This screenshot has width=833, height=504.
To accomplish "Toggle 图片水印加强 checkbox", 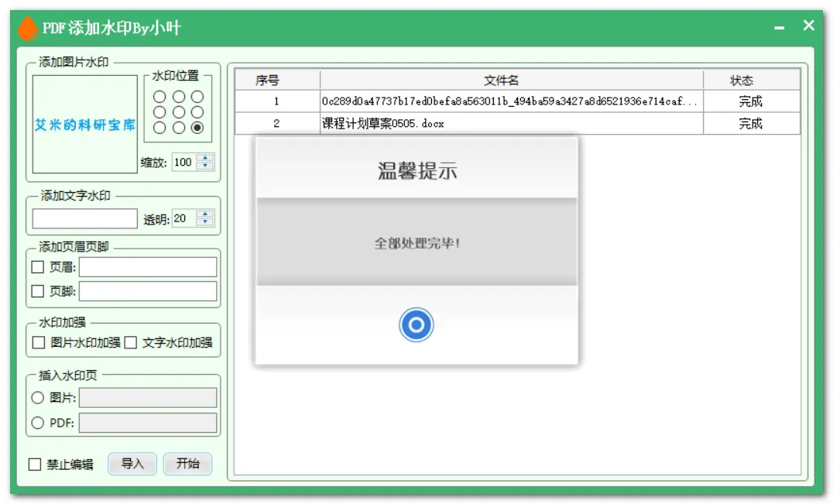I will click(x=39, y=342).
